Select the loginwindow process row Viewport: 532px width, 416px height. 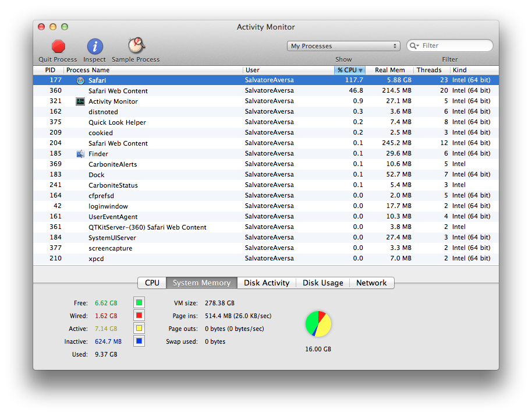[x=266, y=206]
